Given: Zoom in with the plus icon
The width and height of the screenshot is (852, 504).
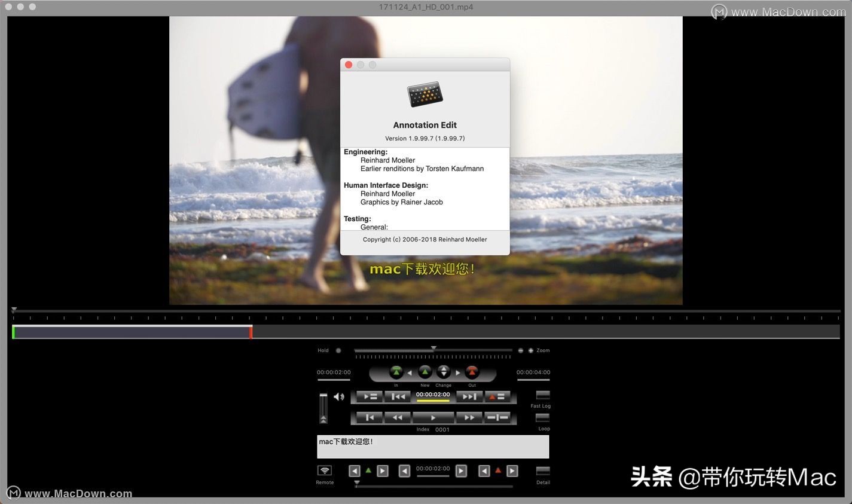Looking at the screenshot, I should pyautogui.click(x=531, y=350).
